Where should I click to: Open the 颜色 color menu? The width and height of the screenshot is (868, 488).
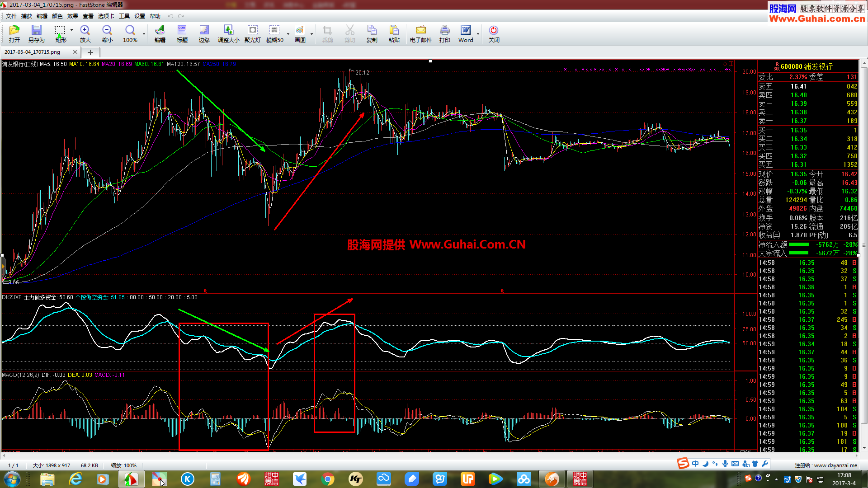point(57,16)
